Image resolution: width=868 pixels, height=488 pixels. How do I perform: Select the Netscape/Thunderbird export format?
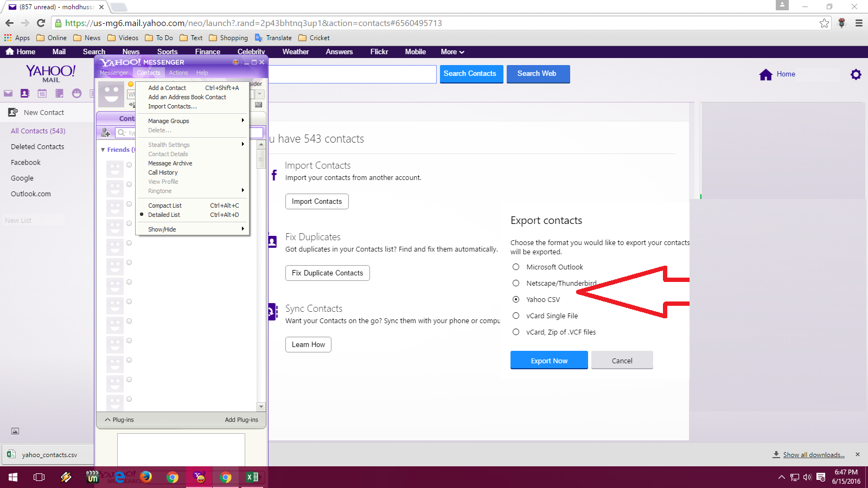coord(516,283)
